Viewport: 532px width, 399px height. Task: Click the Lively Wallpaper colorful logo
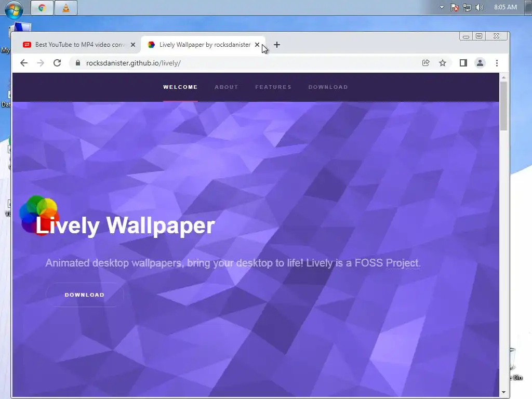tap(39, 215)
